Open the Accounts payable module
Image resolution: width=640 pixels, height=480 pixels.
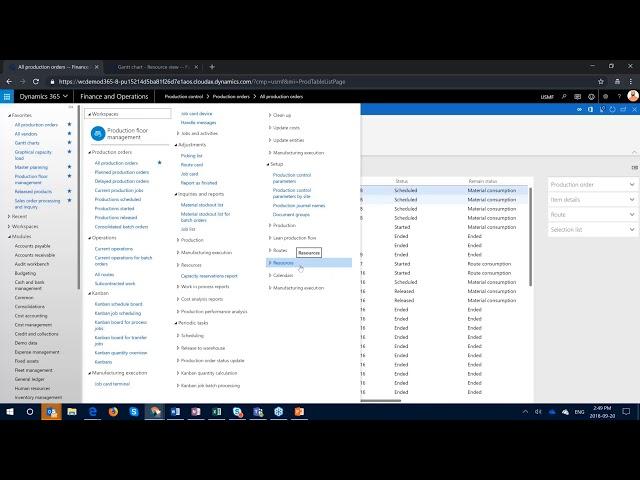click(x=33, y=246)
